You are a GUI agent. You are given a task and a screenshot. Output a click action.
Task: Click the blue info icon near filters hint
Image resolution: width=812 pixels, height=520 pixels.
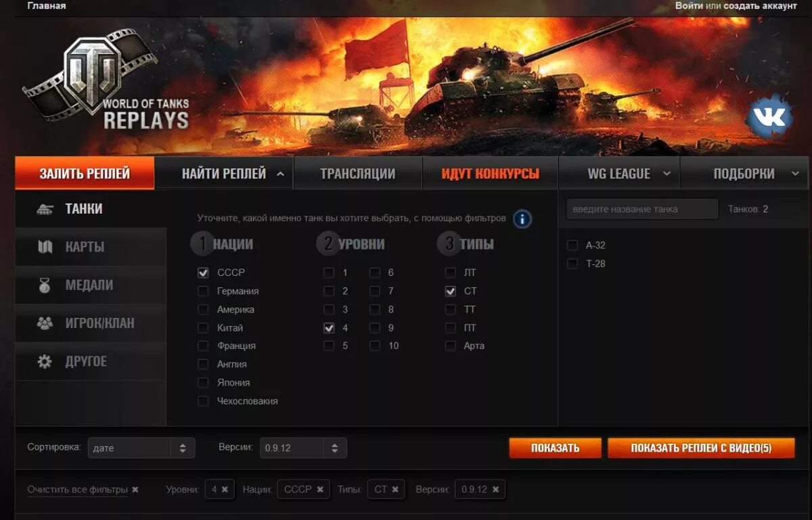click(x=522, y=219)
